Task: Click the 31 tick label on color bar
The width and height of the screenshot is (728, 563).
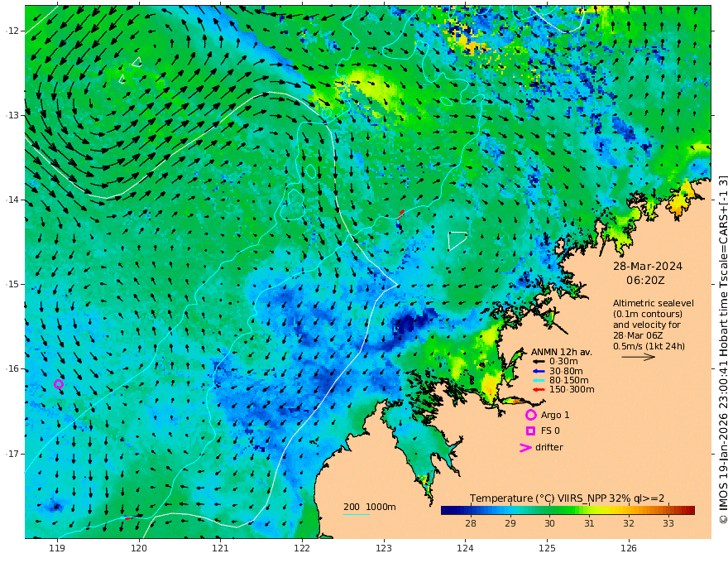Action: [589, 523]
